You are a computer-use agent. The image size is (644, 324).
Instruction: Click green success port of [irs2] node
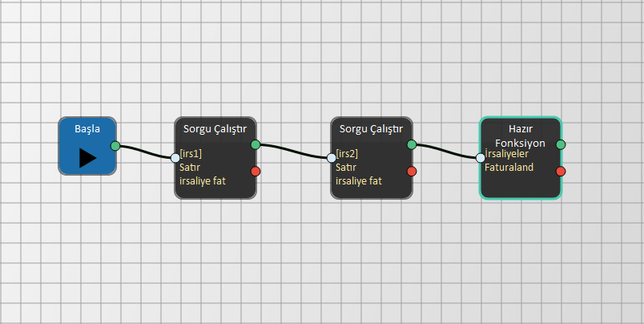(x=412, y=144)
